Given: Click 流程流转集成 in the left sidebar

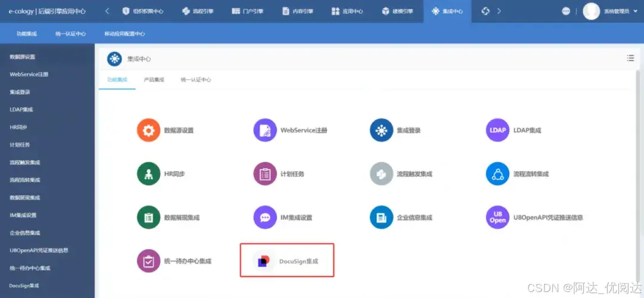Looking at the screenshot, I should click(x=24, y=180).
